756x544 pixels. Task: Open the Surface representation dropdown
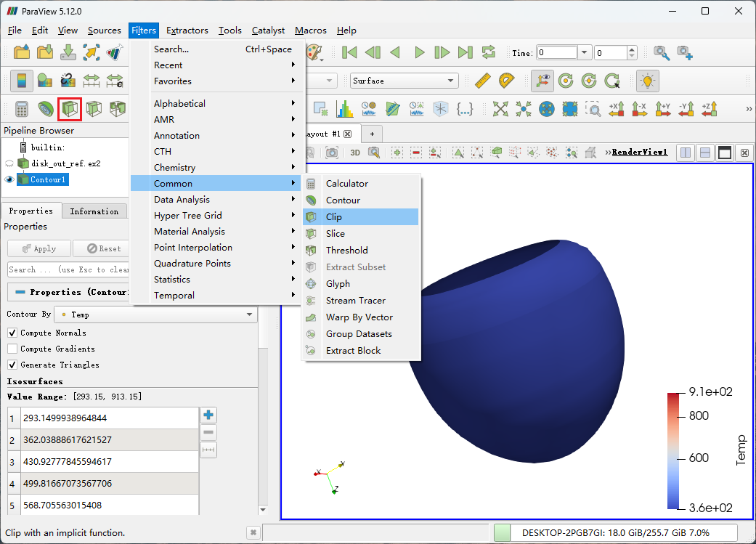click(404, 81)
